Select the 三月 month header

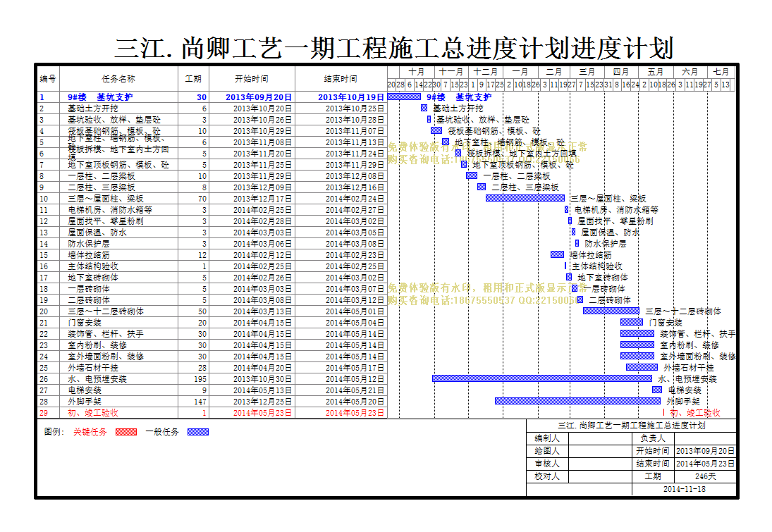(587, 72)
